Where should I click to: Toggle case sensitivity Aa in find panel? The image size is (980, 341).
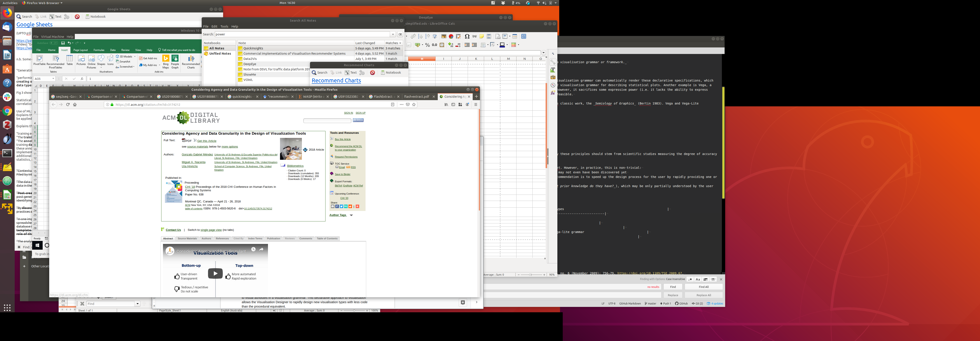pos(698,279)
